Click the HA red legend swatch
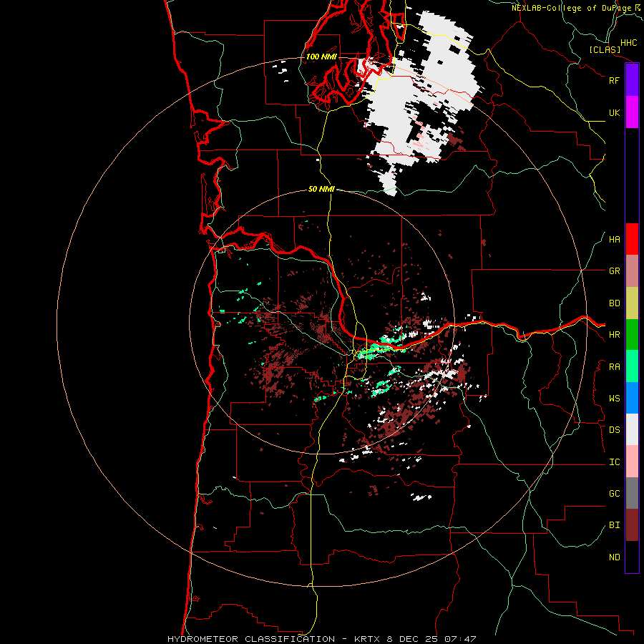 (632, 239)
